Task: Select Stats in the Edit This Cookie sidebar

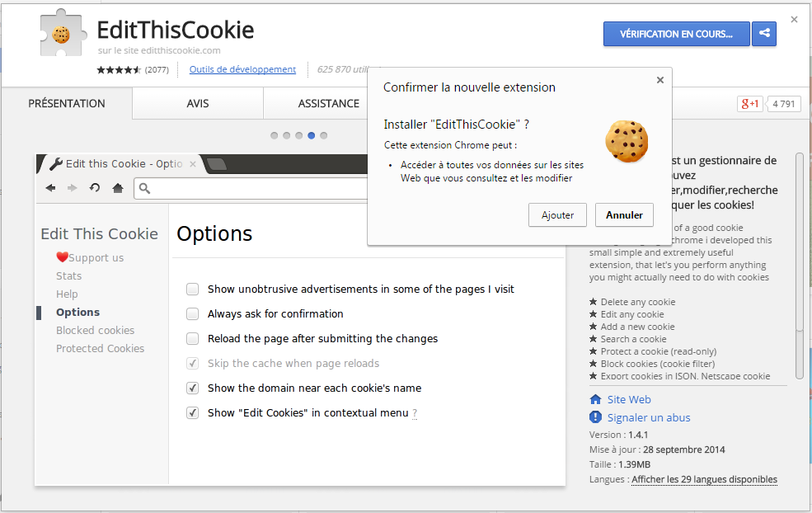Action: coord(69,275)
